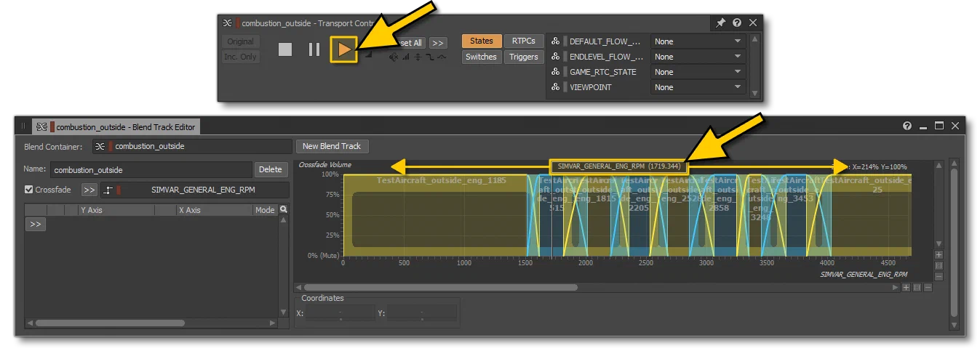The image size is (980, 351).
Task: Click the Y coordinate field
Action: coord(421,314)
